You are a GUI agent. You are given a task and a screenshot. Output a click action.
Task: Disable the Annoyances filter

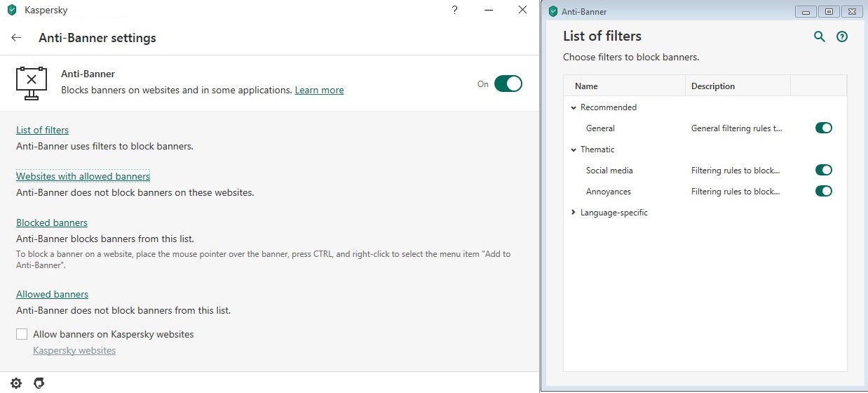(824, 191)
